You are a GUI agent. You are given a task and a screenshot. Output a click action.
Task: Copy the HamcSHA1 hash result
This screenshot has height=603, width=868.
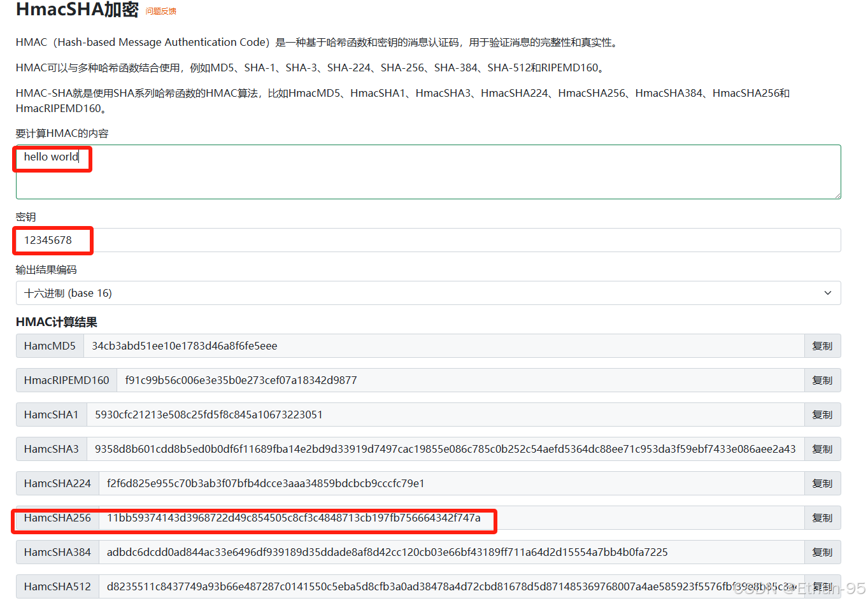tap(822, 415)
